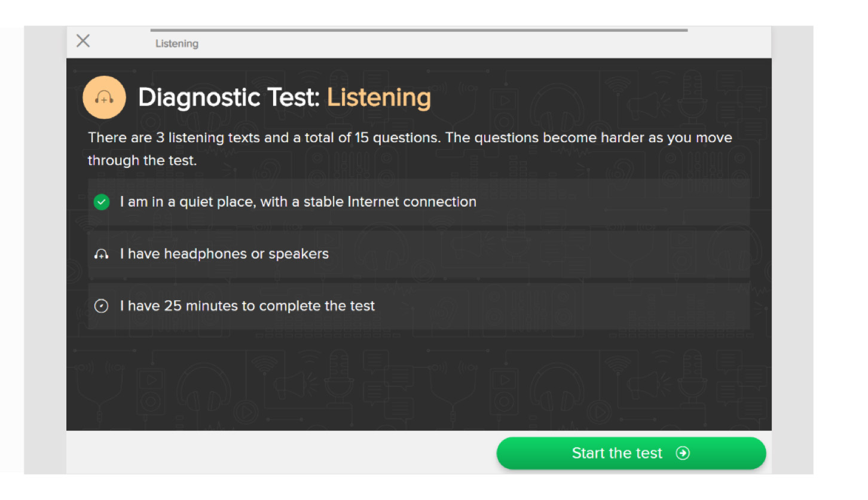Click the orange headphones icon beside the title

click(104, 97)
